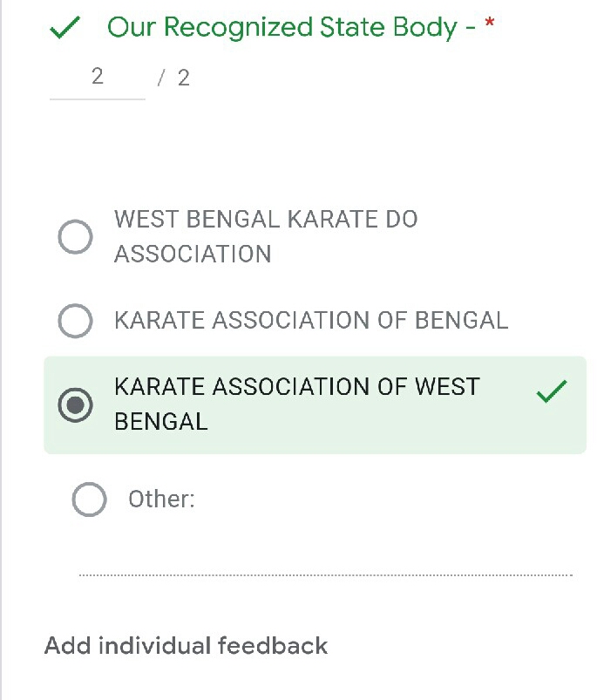Click the maximum points text after the slash
The width and height of the screenshot is (597, 700).
tap(183, 78)
